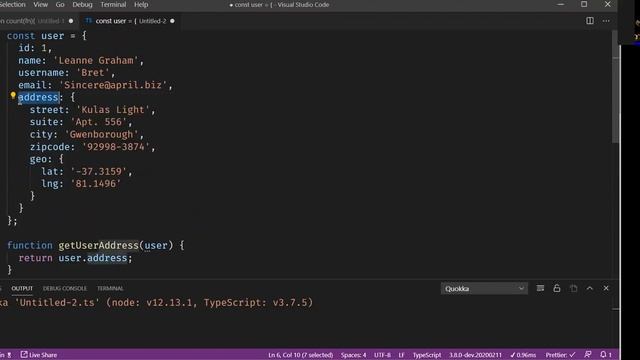Click the Prettier status bar item
Viewport: 640px width, 360px height.
pos(560,355)
